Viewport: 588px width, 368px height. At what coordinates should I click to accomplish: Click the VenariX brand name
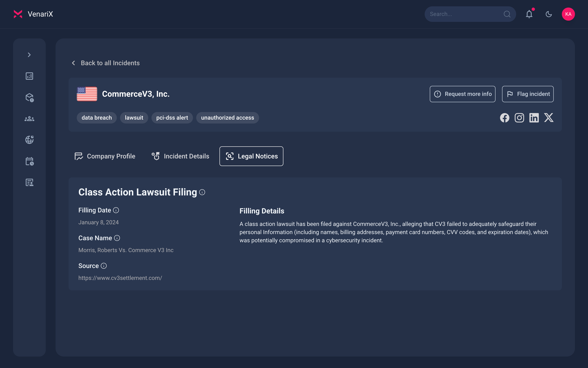tap(40, 14)
